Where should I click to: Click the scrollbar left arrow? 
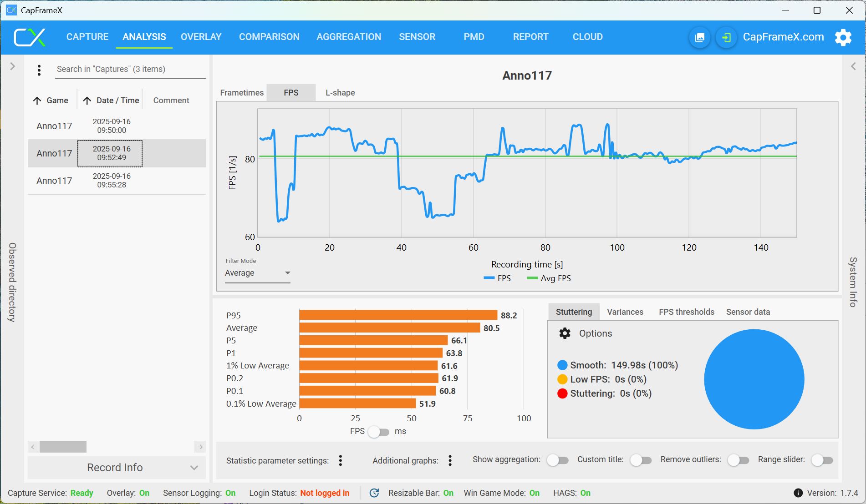(33, 447)
